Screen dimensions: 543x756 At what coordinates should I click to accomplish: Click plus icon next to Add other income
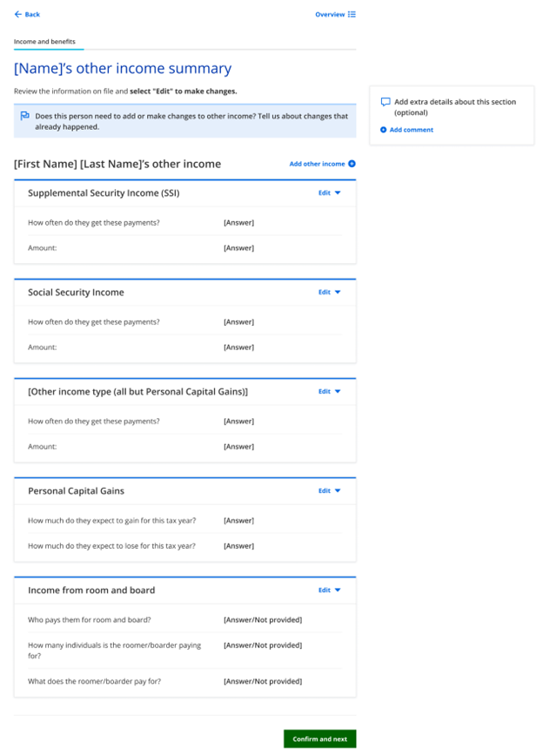point(352,164)
